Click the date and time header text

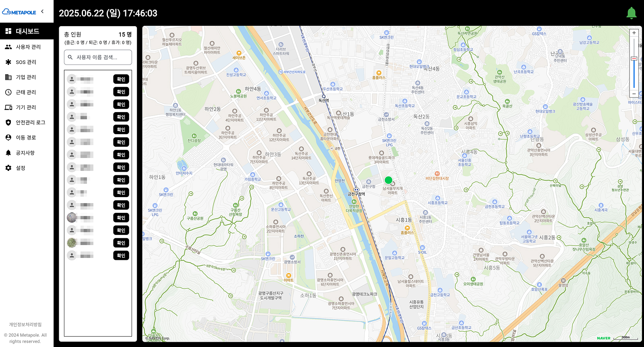pos(108,13)
